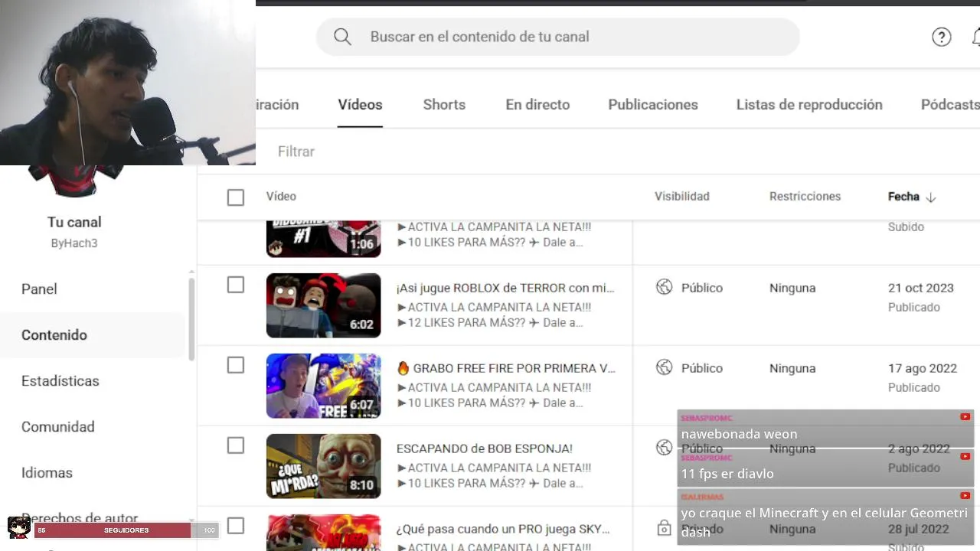Click the 17 ago 2022 date
This screenshot has height=551, width=980.
pos(923,368)
